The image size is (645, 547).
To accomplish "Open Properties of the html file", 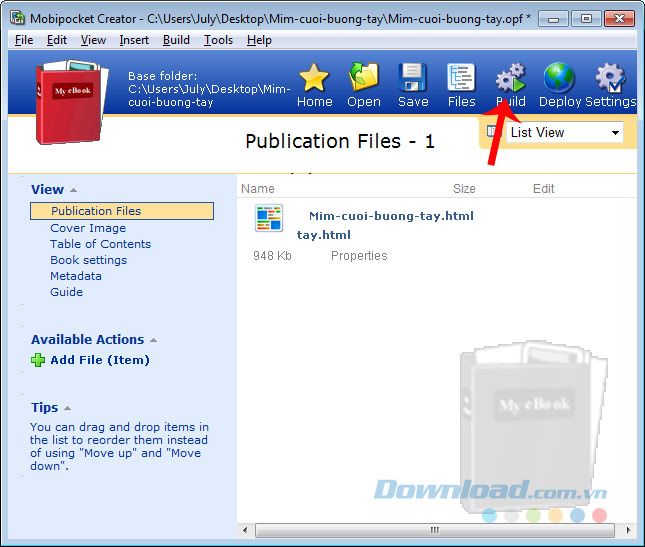I will [359, 256].
